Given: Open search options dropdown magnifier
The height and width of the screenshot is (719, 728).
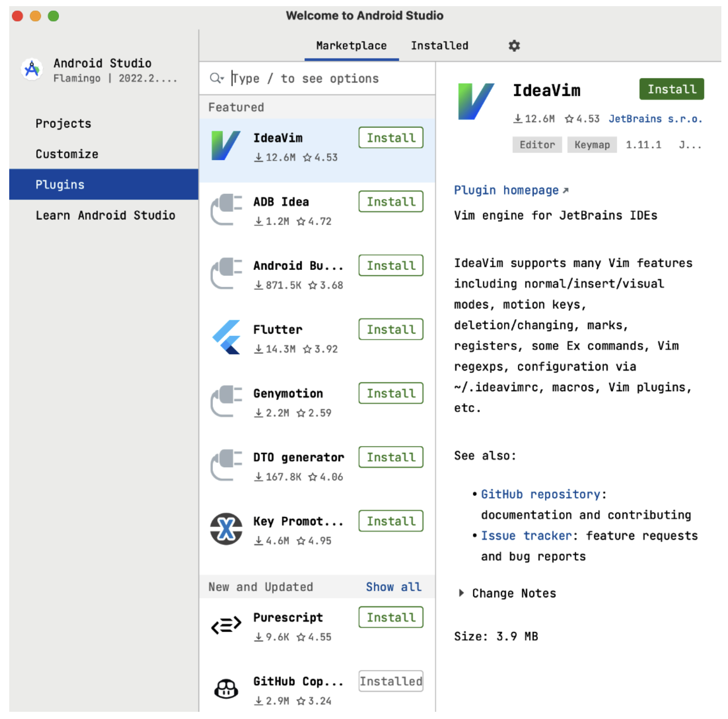Looking at the screenshot, I should pyautogui.click(x=216, y=78).
